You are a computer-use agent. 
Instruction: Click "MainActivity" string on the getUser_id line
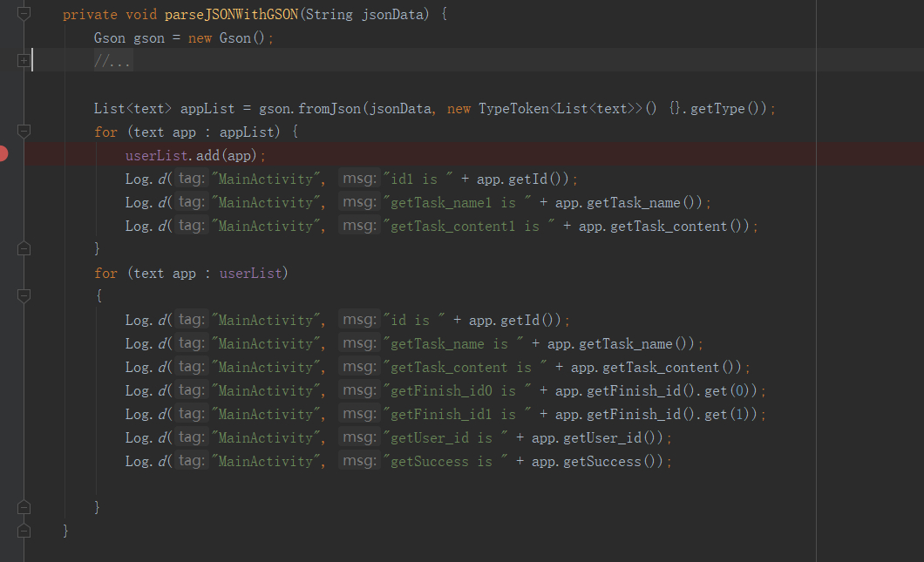pyautogui.click(x=266, y=437)
